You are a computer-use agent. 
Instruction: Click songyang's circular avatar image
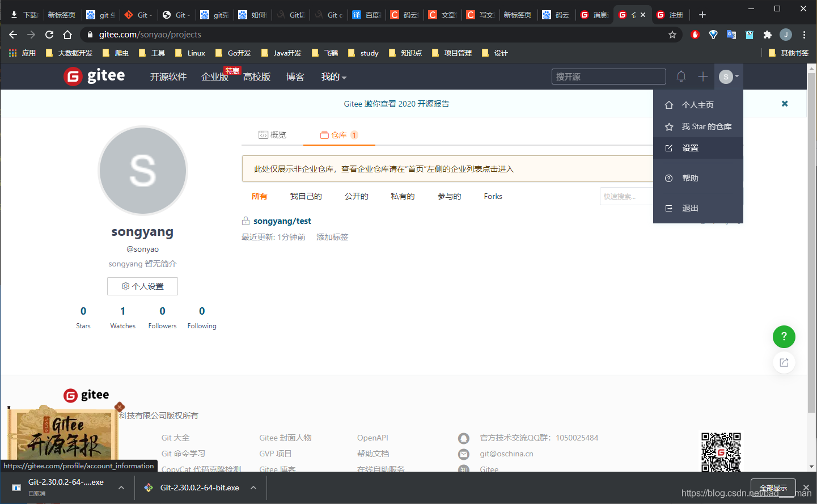point(142,170)
